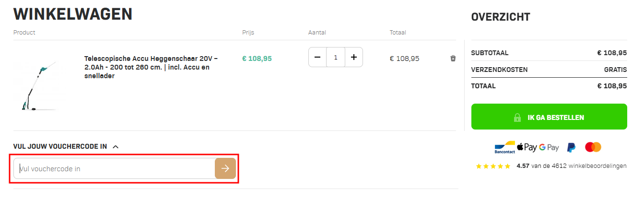
Task: Click the quantity number field
Action: [x=336, y=57]
